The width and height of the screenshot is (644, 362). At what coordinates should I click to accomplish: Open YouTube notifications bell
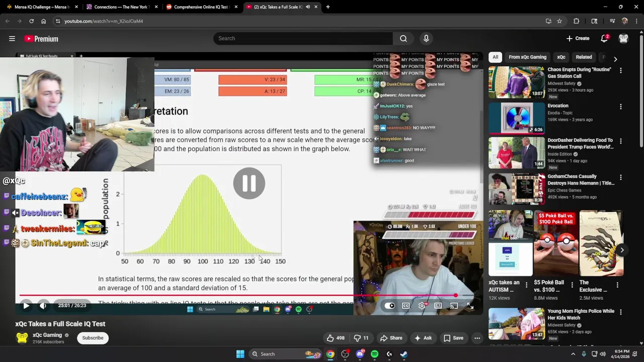pyautogui.click(x=605, y=38)
